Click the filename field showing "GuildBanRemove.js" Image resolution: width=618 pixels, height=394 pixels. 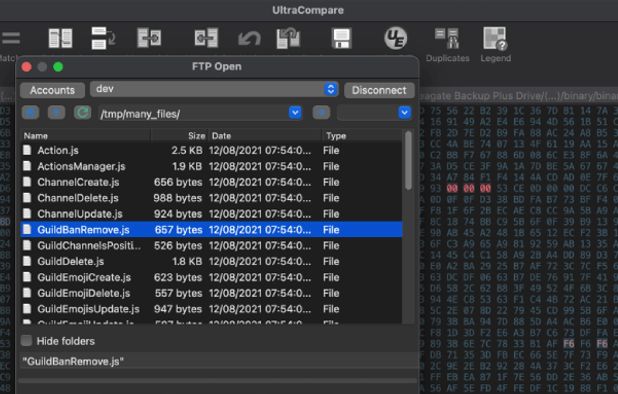(218, 361)
